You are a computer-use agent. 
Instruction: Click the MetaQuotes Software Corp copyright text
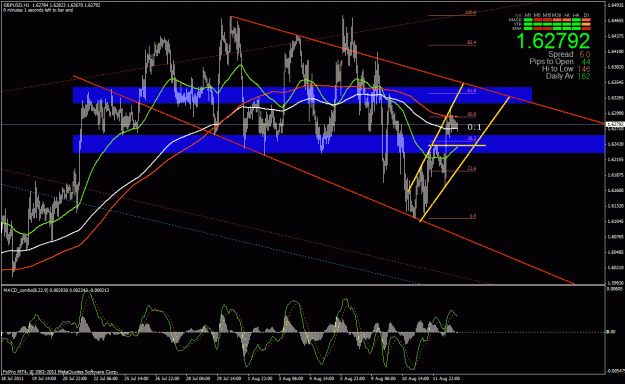click(x=60, y=372)
